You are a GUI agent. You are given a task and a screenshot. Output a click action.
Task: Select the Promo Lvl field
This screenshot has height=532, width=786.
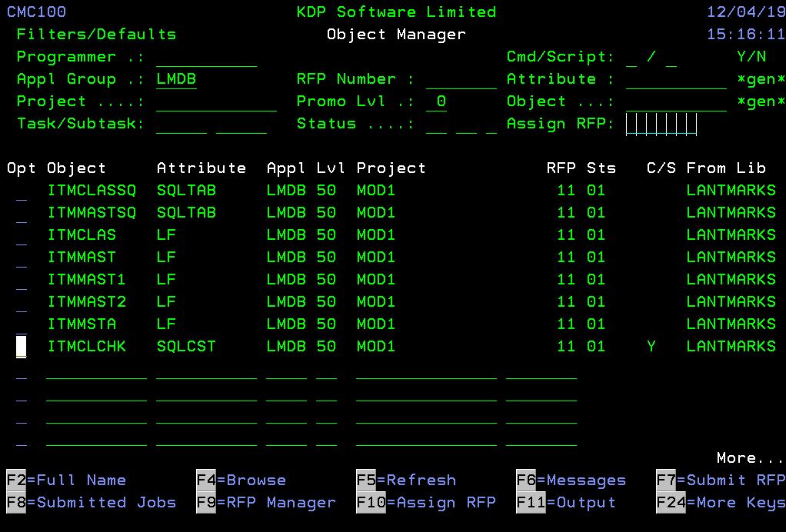point(436,102)
